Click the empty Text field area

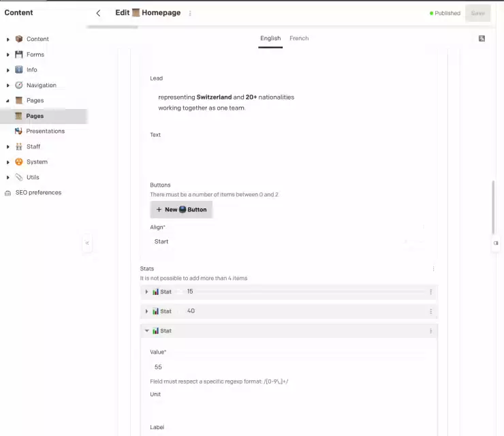289,157
